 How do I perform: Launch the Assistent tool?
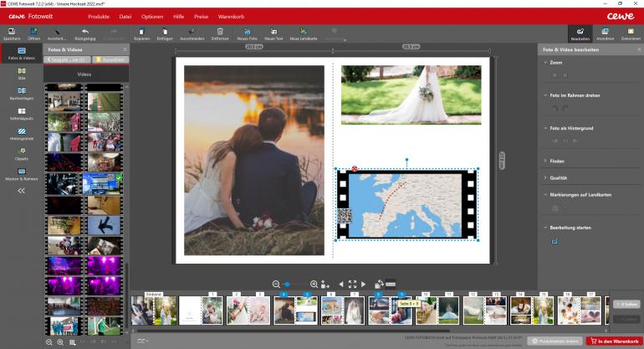(57, 33)
